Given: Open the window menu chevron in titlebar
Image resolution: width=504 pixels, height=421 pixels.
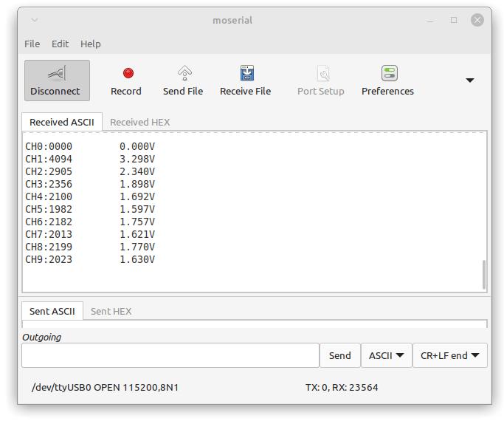Looking at the screenshot, I should click(x=35, y=20).
